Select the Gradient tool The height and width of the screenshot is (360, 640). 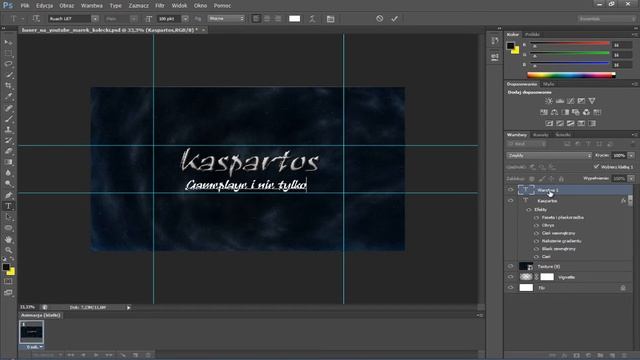tap(8, 162)
